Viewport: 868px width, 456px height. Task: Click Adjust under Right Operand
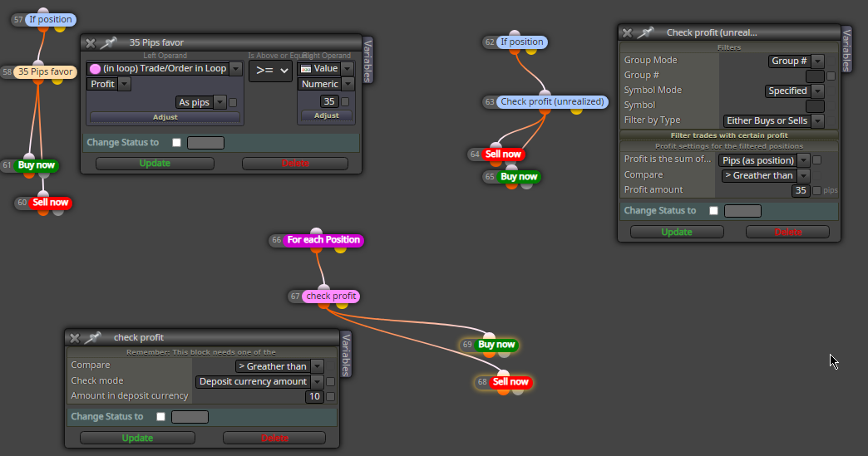coord(327,115)
